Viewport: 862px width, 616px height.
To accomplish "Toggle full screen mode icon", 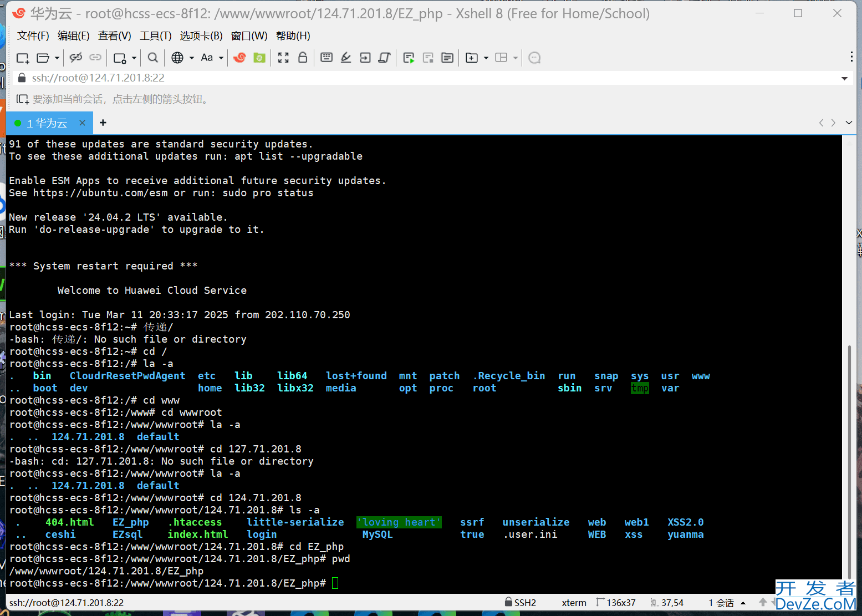I will click(283, 58).
